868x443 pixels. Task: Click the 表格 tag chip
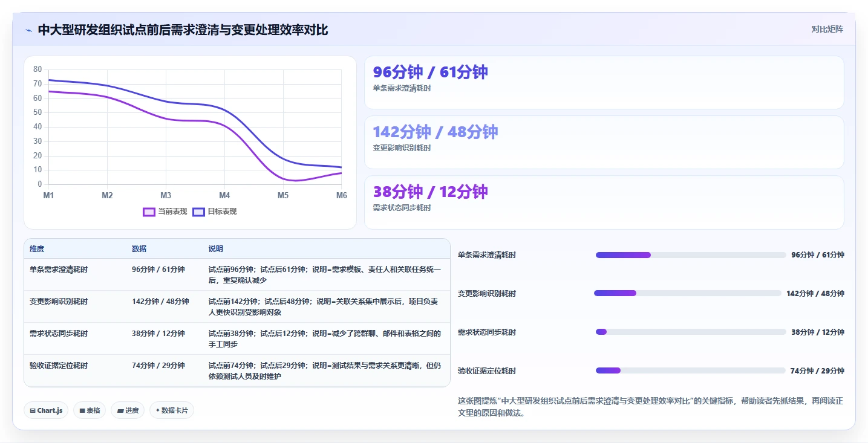pos(90,410)
